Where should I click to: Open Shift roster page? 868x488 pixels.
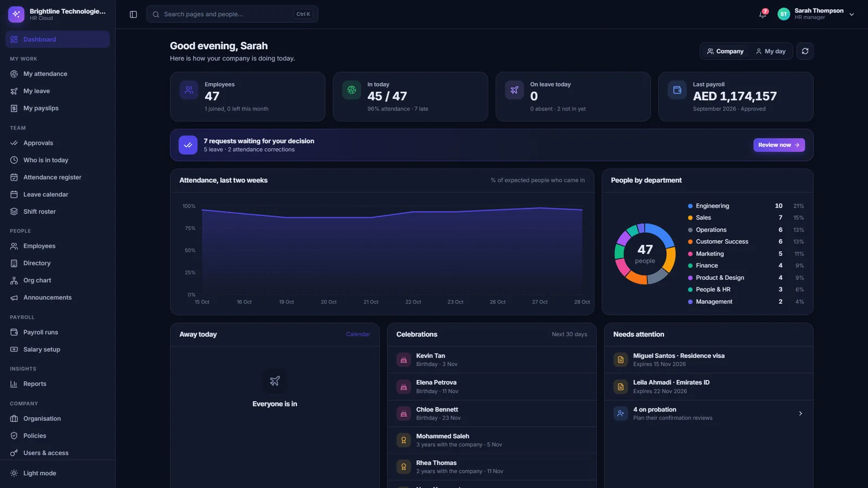58,211
